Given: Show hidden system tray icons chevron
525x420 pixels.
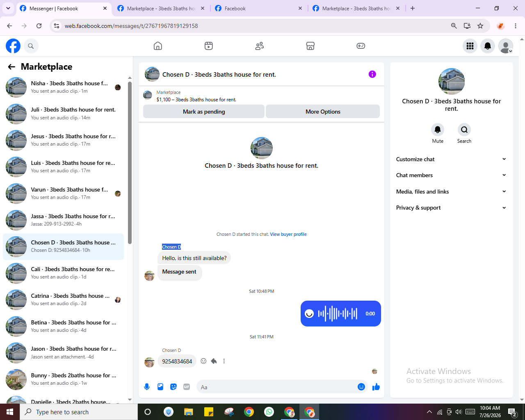Looking at the screenshot, I should 429,412.
